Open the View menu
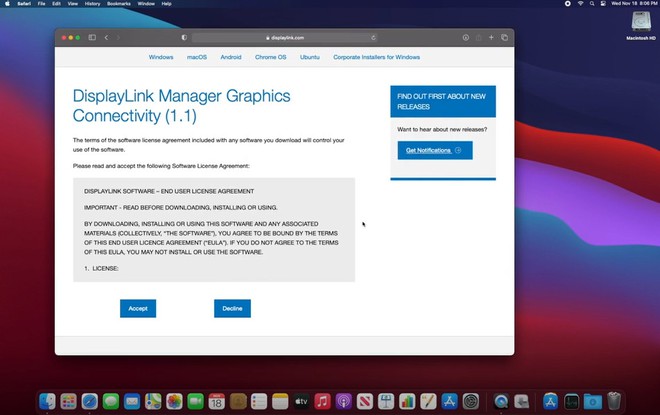This screenshot has height=415, width=660. (73, 3)
